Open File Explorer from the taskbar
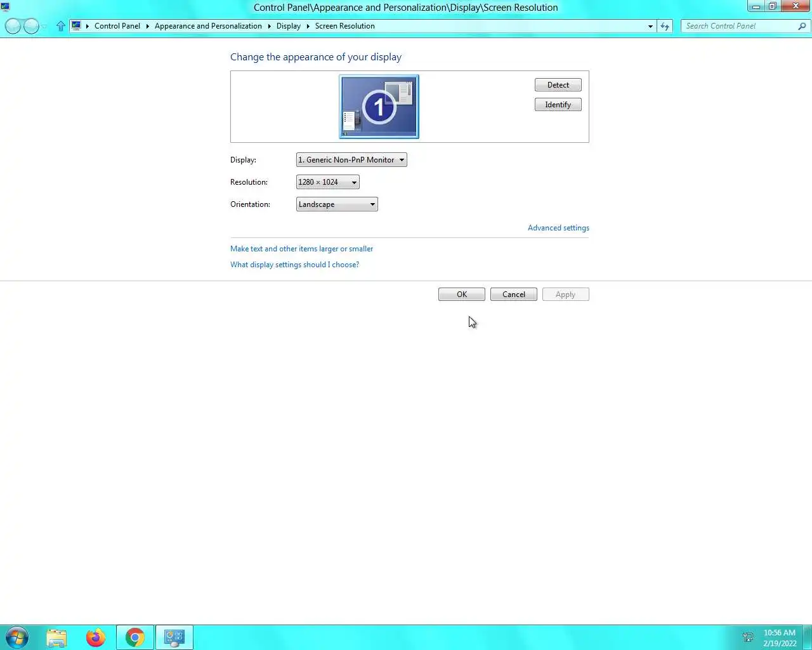 [x=56, y=637]
